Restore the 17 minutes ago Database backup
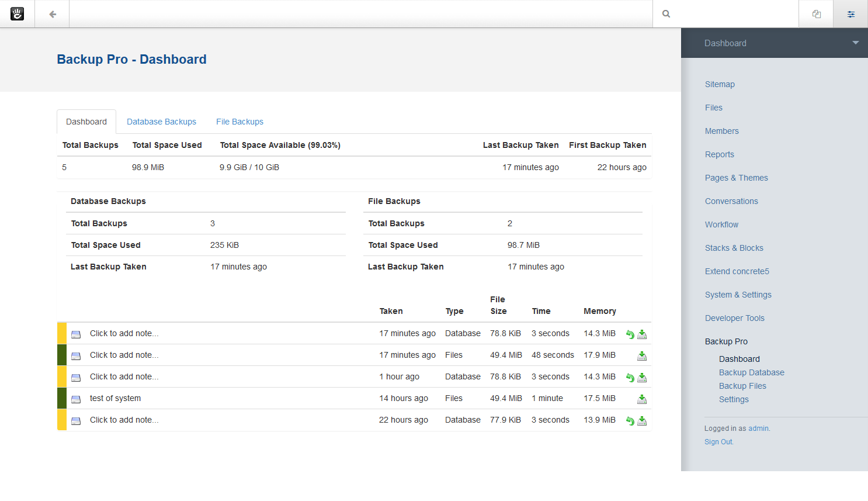The width and height of the screenshot is (868, 501). click(x=630, y=334)
